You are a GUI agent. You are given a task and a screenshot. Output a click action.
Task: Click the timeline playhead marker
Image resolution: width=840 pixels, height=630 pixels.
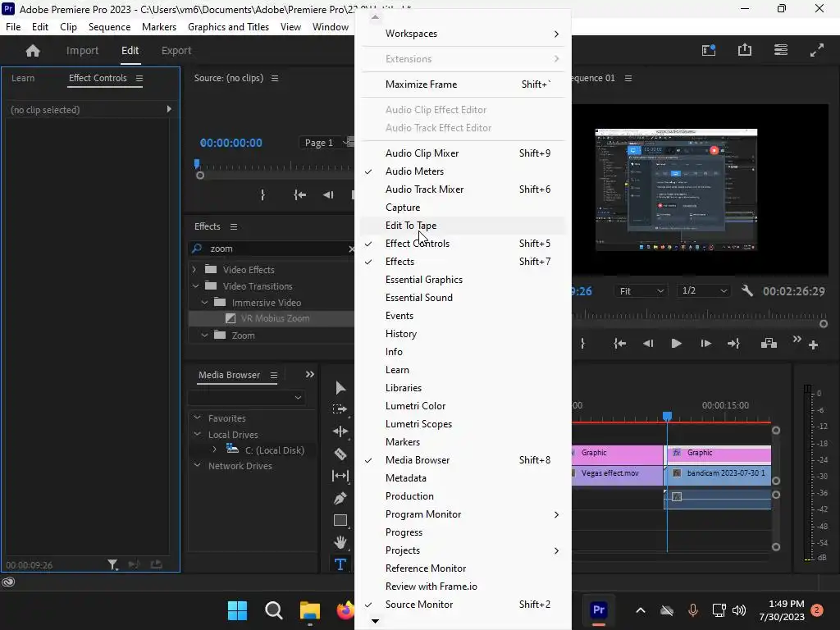pyautogui.click(x=667, y=416)
